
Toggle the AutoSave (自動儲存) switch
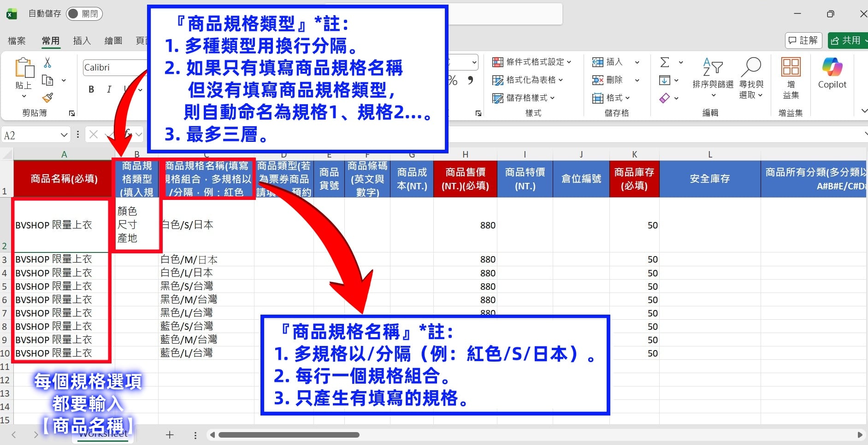tap(84, 14)
